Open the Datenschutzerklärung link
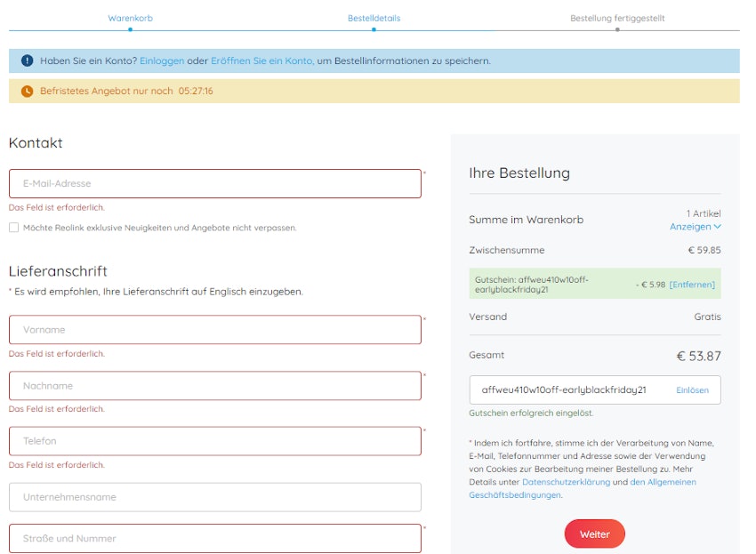Viewport: 756px width, 554px height. coord(566,482)
